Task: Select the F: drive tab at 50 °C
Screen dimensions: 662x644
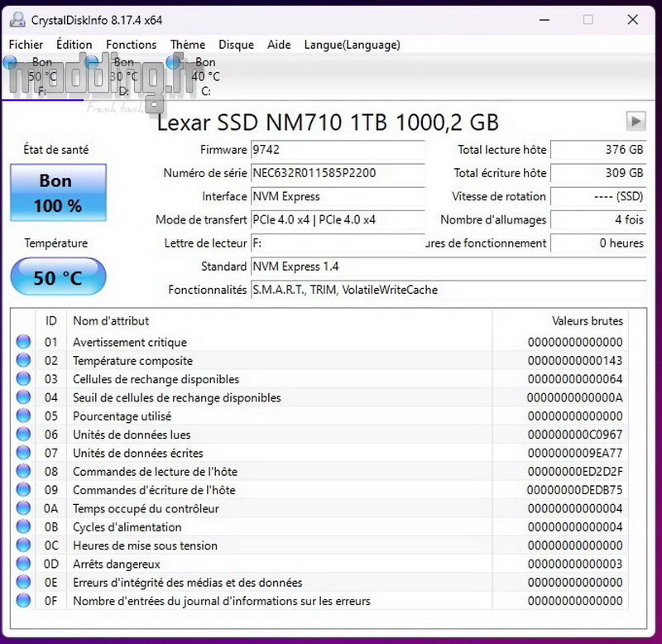Action: point(42,76)
